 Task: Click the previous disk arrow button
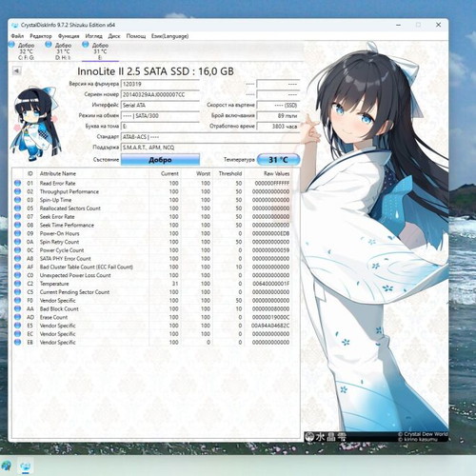(16, 70)
